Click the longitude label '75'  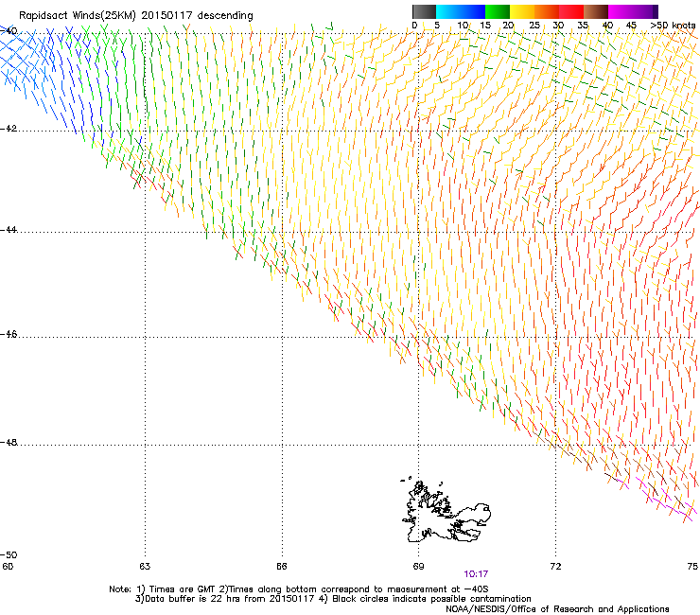pos(692,567)
